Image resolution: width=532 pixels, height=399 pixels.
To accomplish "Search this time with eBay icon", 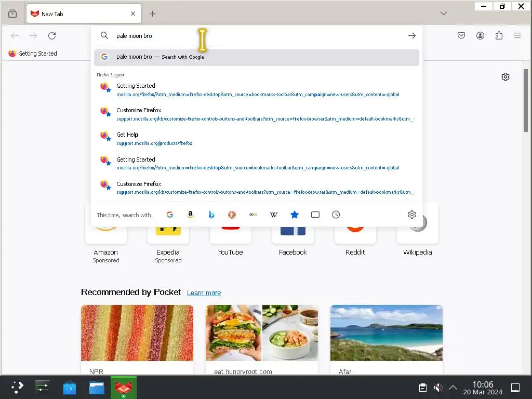I will 253,215.
